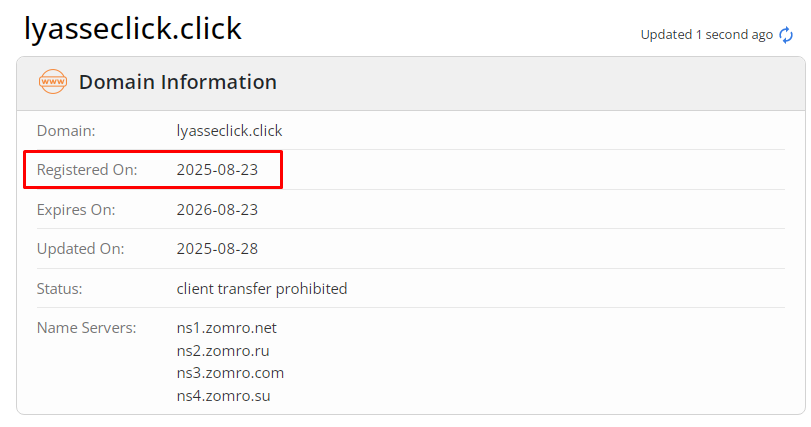Click the Name Servers: label

pos(86,327)
